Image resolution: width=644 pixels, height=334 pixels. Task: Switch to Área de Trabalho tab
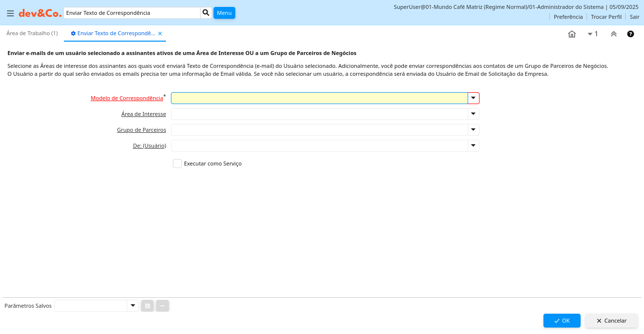[x=32, y=33]
